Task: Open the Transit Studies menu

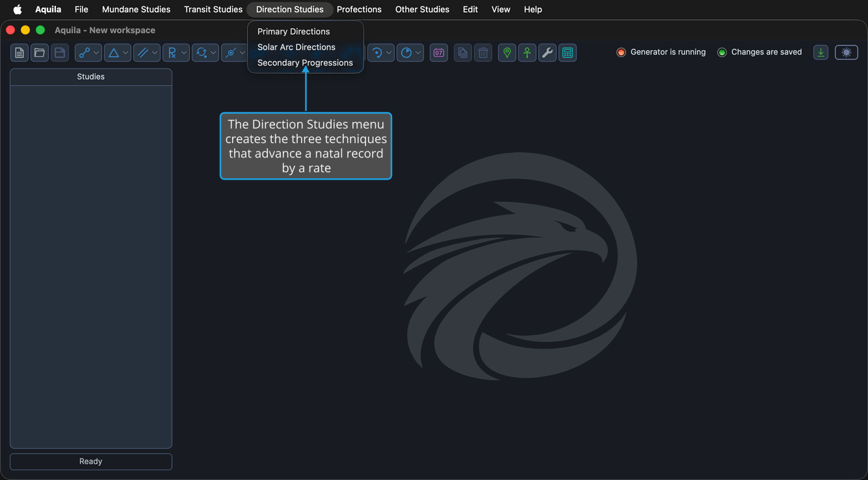Action: 213,9
